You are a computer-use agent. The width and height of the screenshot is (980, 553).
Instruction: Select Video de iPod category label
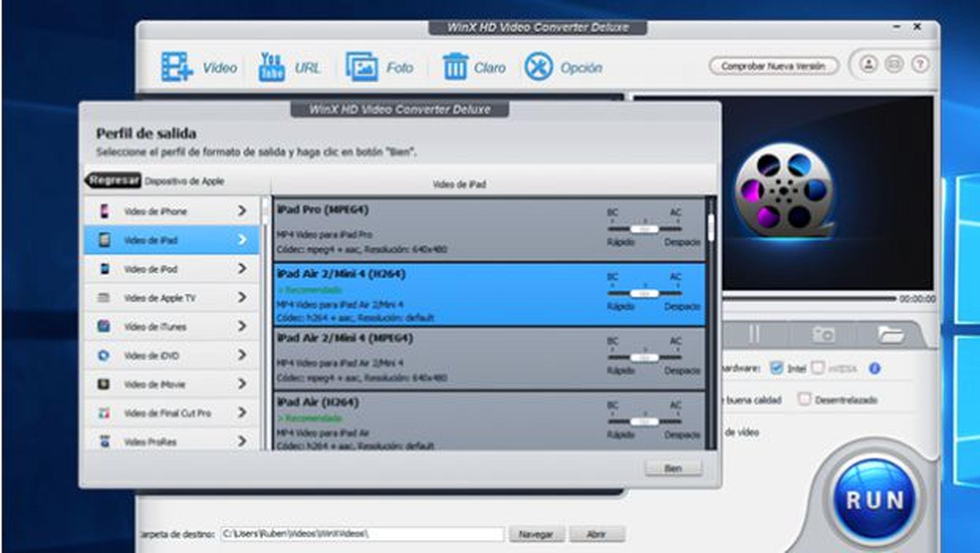[151, 269]
